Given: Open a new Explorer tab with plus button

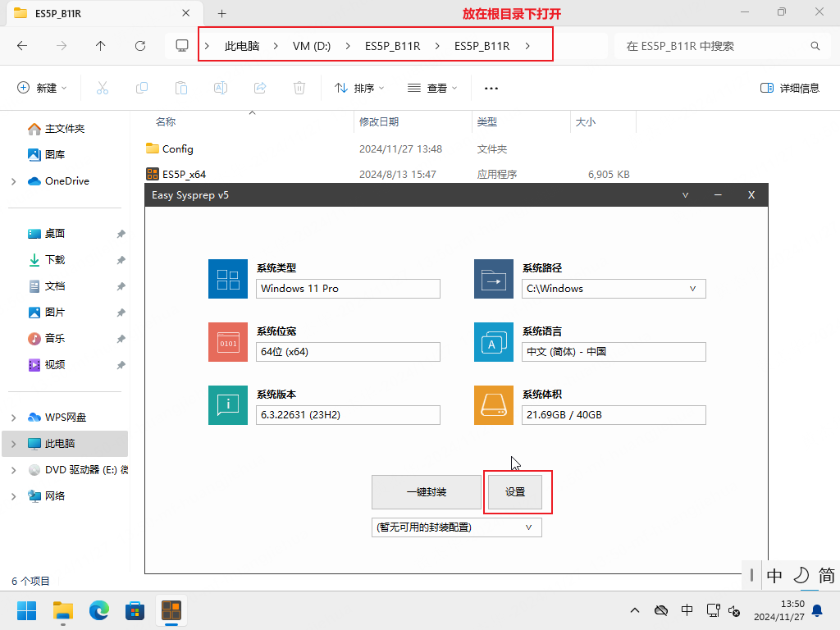Looking at the screenshot, I should 221,13.
